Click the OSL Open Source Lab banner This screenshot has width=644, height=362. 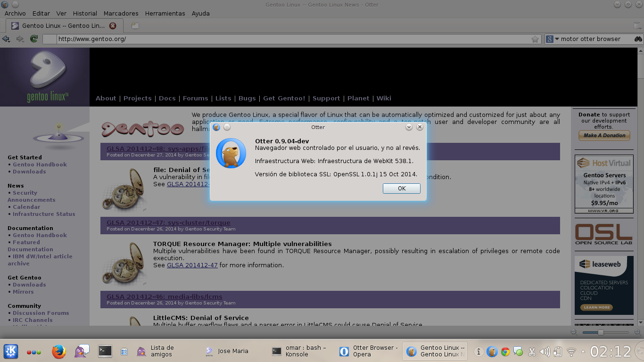(x=603, y=234)
